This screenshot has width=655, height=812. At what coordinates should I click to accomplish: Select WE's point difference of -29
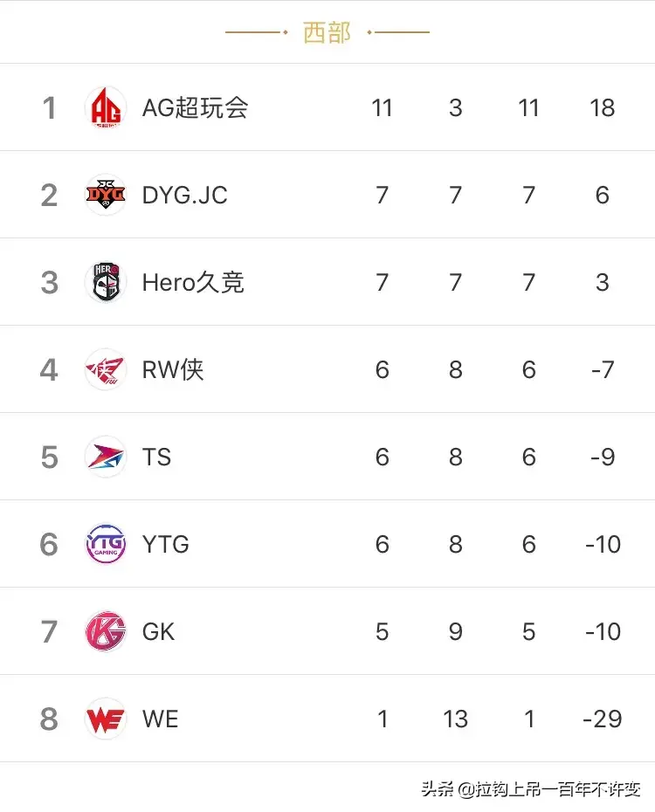pos(602,719)
